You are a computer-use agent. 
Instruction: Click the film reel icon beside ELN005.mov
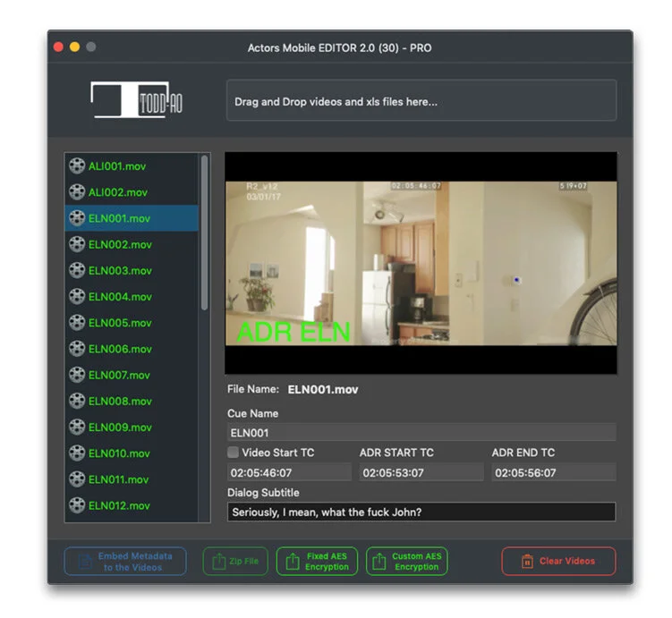77,323
